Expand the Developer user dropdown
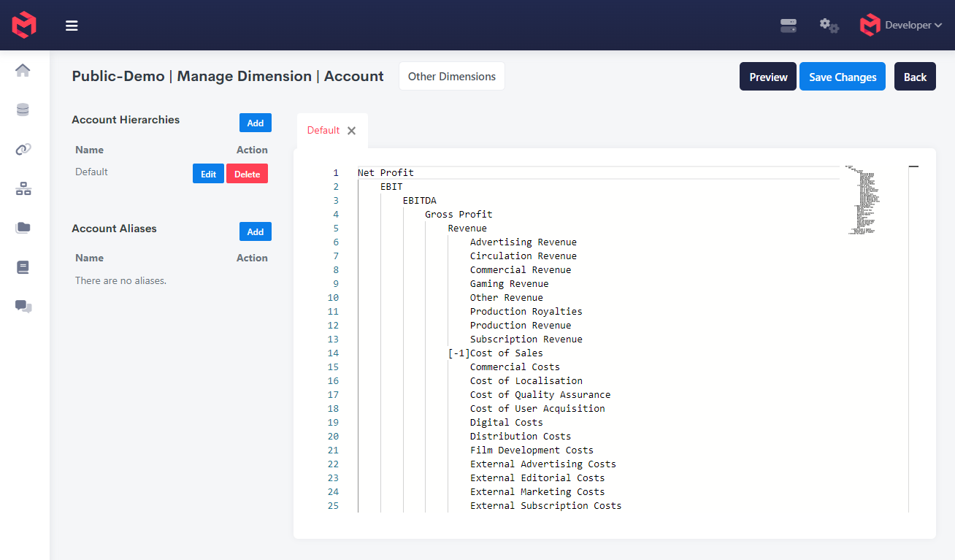955x560 pixels. [x=901, y=26]
